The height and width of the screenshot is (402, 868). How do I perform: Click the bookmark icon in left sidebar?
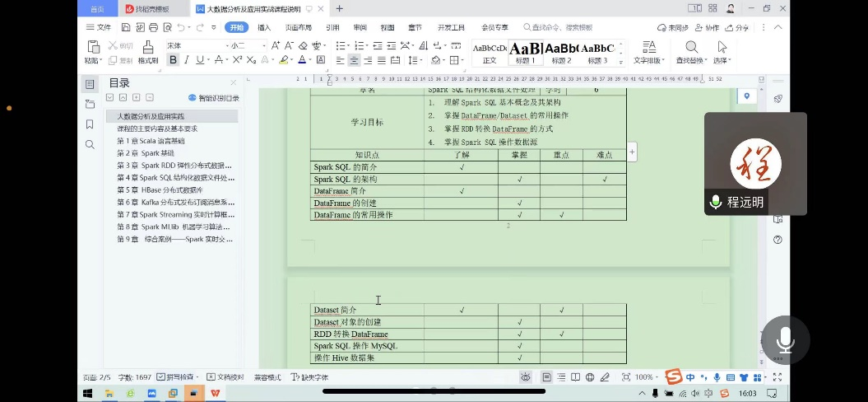point(90,124)
